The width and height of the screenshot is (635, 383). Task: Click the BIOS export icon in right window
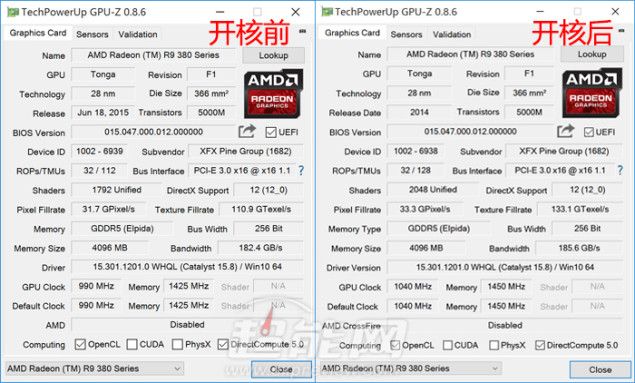[565, 131]
